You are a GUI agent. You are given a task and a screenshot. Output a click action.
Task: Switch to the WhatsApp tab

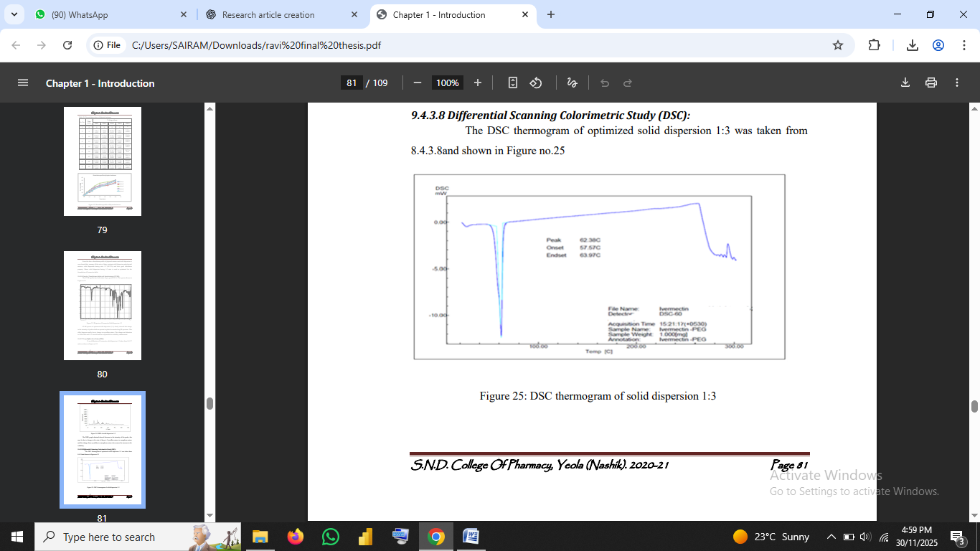[108, 14]
